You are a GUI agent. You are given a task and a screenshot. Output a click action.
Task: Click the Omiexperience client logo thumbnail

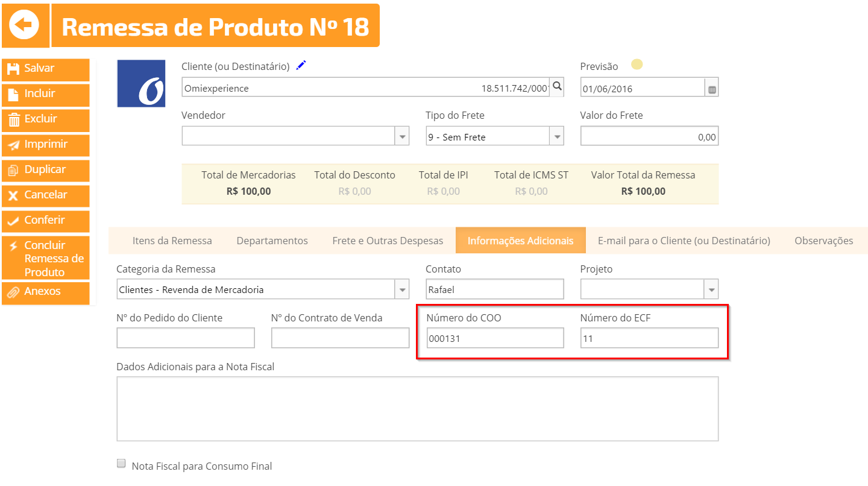click(x=141, y=83)
